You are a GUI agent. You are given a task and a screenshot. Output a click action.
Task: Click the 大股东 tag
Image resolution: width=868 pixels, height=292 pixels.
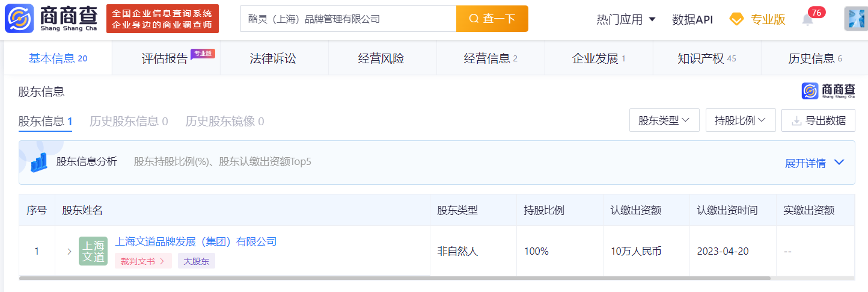click(x=197, y=261)
